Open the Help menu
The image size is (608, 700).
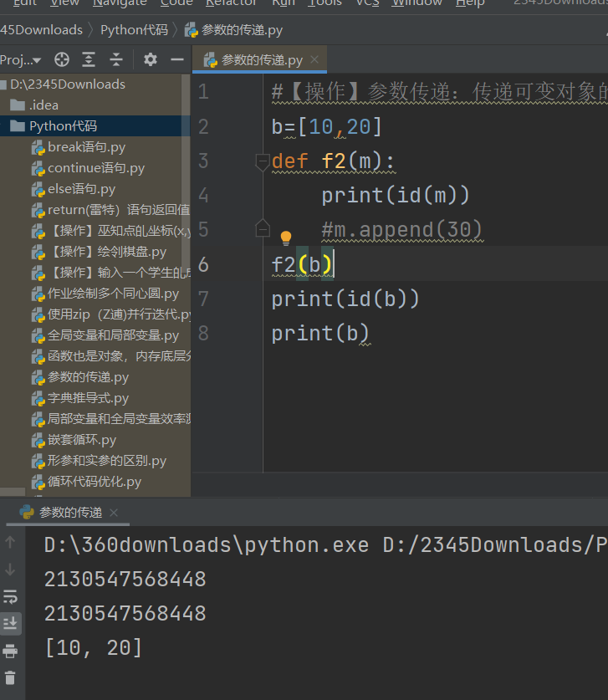(x=470, y=3)
